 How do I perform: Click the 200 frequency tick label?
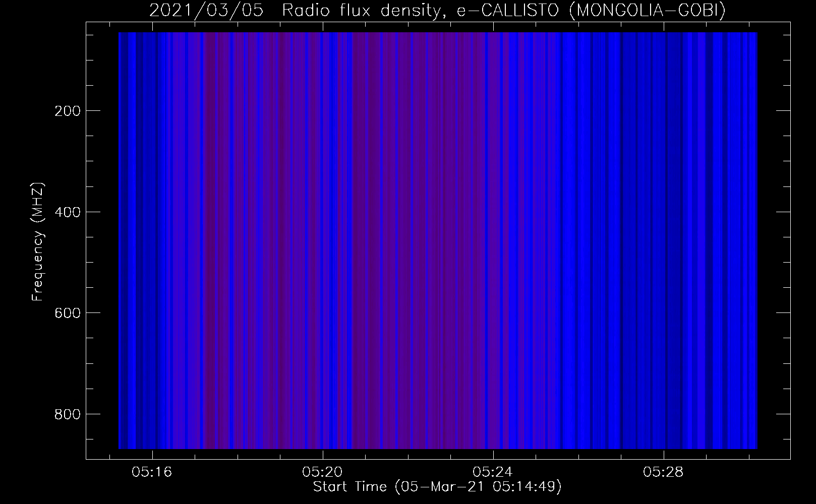click(67, 111)
